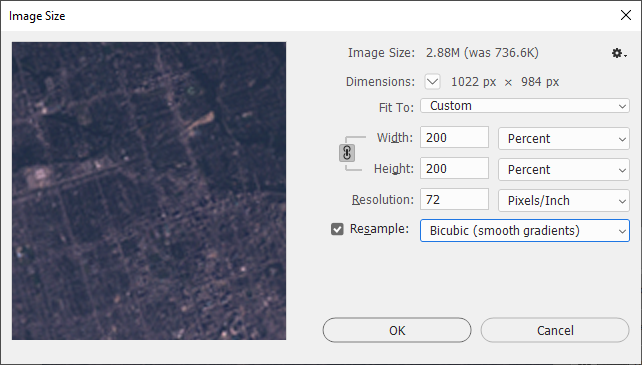
Task: Open the Dimensions unit dropdown arrow
Action: click(x=432, y=82)
